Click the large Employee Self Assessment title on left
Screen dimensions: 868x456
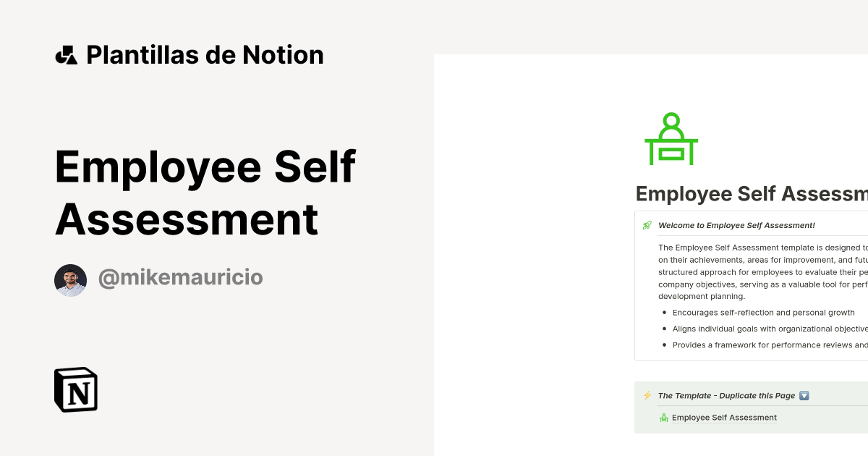pos(205,193)
